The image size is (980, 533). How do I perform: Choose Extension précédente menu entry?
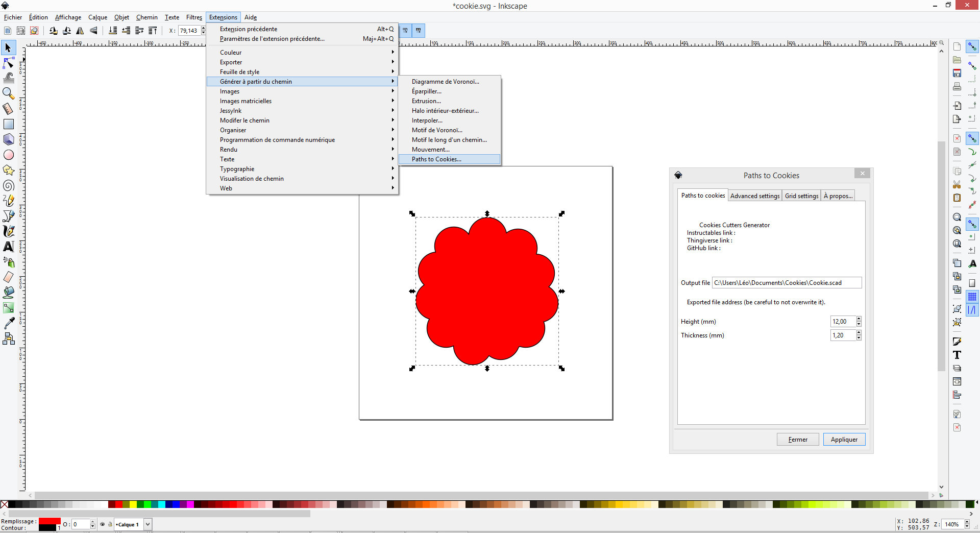point(302,29)
